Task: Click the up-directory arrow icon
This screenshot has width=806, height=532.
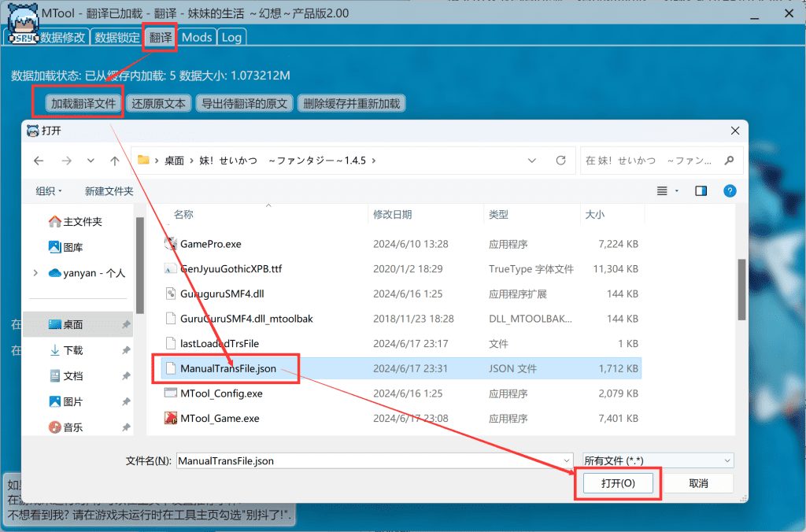Action: [x=115, y=161]
